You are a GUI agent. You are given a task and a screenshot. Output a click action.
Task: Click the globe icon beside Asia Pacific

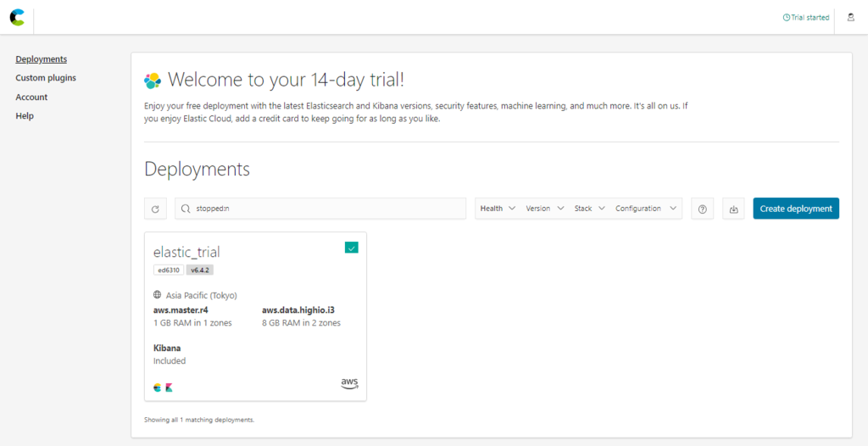[x=157, y=295]
